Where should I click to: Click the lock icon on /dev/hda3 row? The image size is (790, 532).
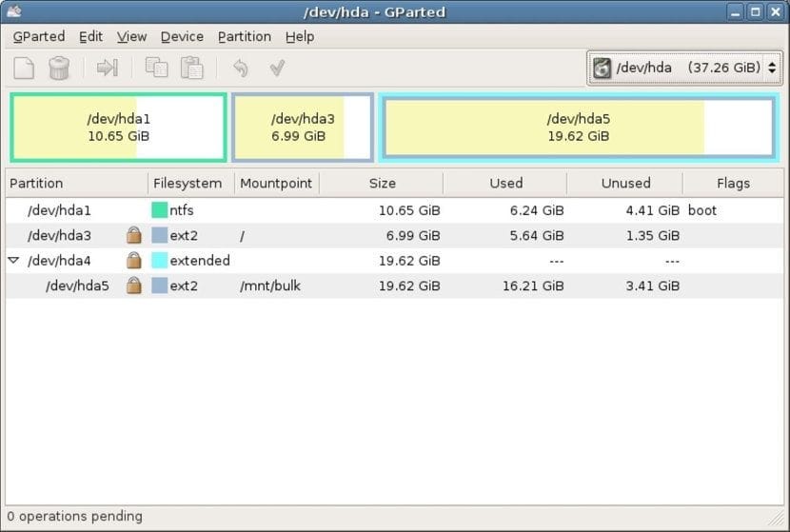click(133, 235)
